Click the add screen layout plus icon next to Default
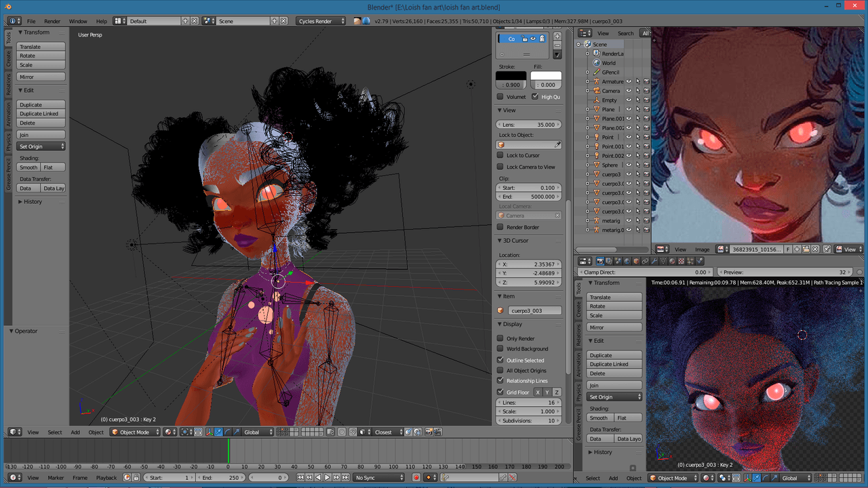Image resolution: width=868 pixels, height=488 pixels. [x=186, y=21]
